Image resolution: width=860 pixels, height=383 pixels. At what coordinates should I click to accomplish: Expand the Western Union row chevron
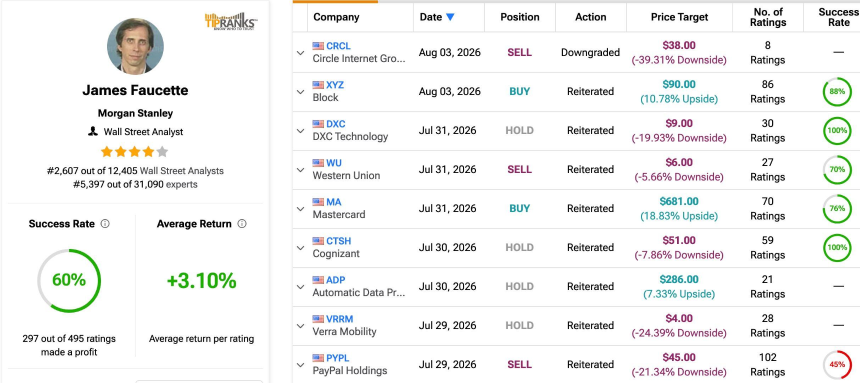(x=300, y=170)
